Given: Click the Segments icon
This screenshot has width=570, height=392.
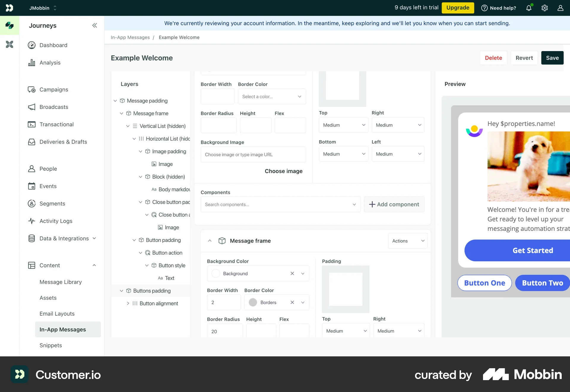Looking at the screenshot, I should [x=32, y=203].
